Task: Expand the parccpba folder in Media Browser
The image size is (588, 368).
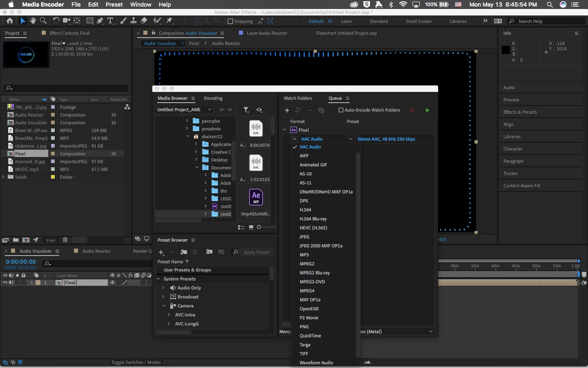Action: pyautogui.click(x=187, y=121)
